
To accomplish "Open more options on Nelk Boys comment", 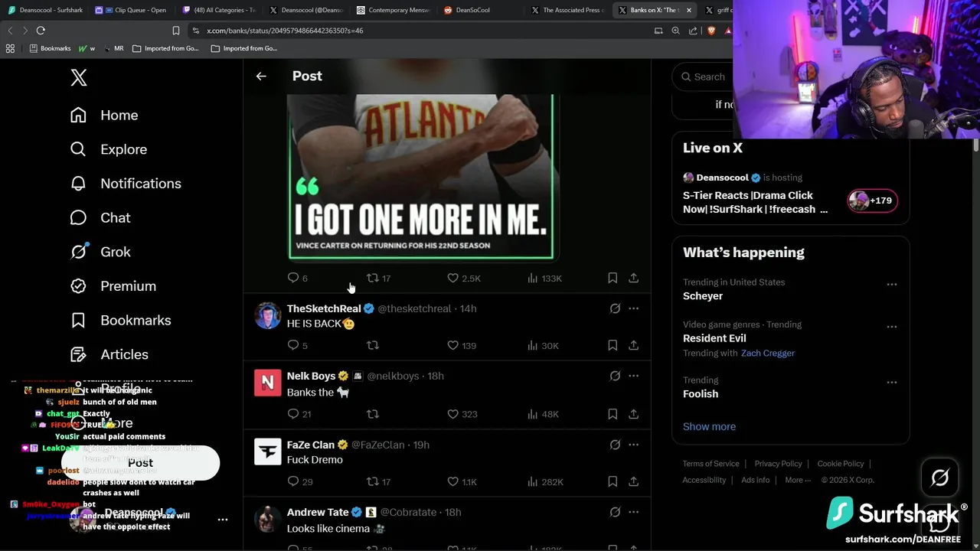I will coord(633,376).
